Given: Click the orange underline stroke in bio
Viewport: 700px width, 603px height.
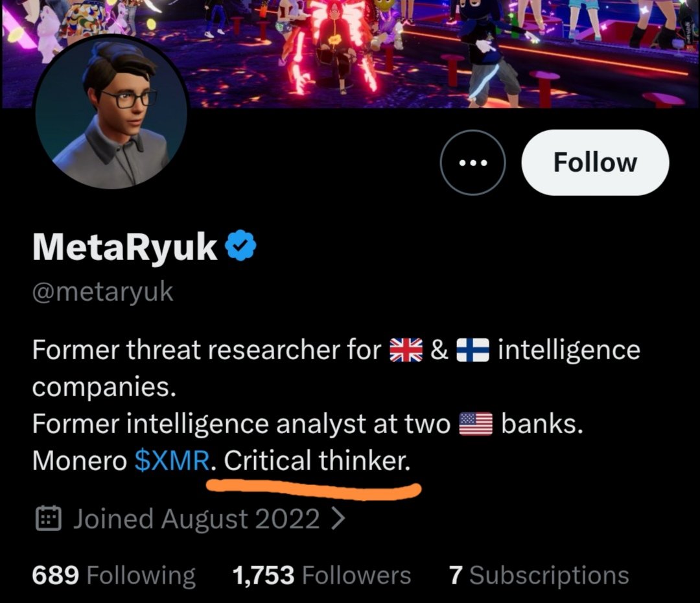Looking at the screenshot, I should [314, 490].
